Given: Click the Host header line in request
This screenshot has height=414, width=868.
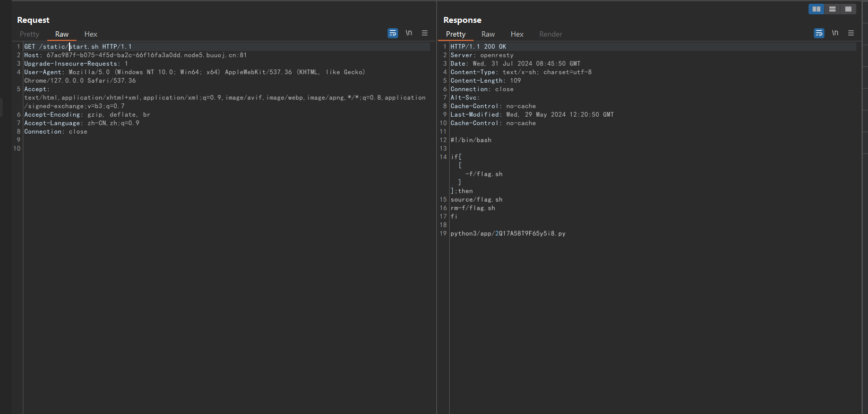Looking at the screenshot, I should click(135, 55).
